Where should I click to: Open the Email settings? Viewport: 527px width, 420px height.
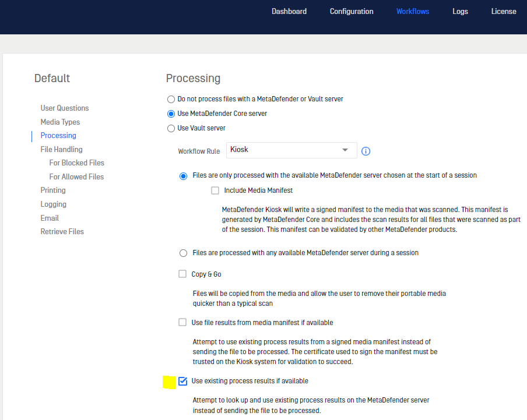[x=50, y=218]
